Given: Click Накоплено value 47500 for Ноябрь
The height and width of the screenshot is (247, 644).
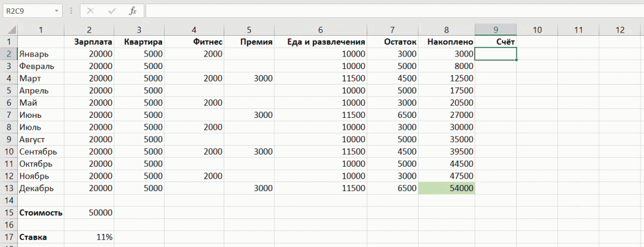Looking at the screenshot, I should [447, 176].
